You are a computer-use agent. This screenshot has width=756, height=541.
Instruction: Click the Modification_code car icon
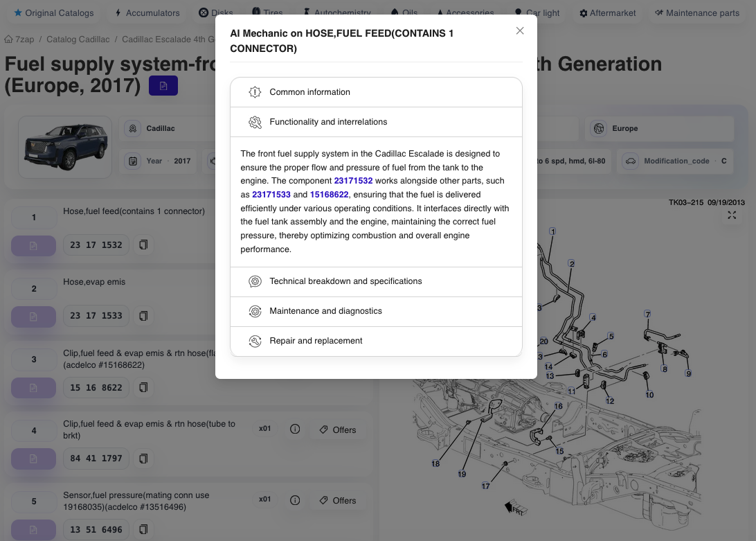coord(631,161)
